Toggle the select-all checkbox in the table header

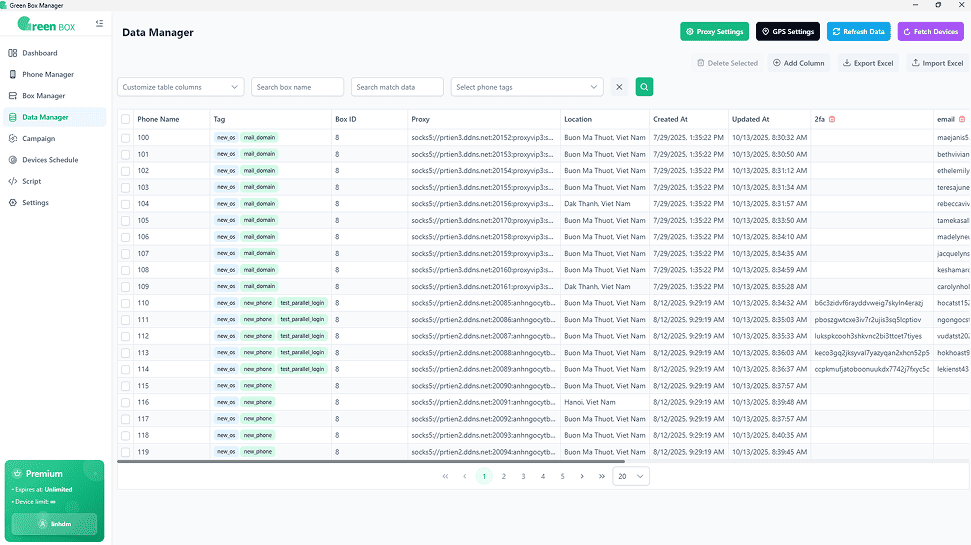[126, 119]
